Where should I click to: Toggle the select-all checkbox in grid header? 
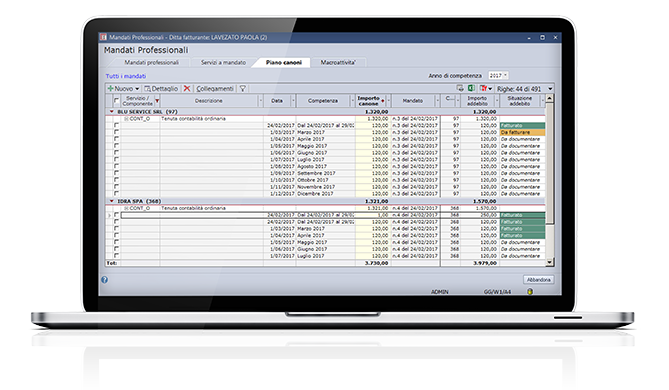tap(116, 100)
